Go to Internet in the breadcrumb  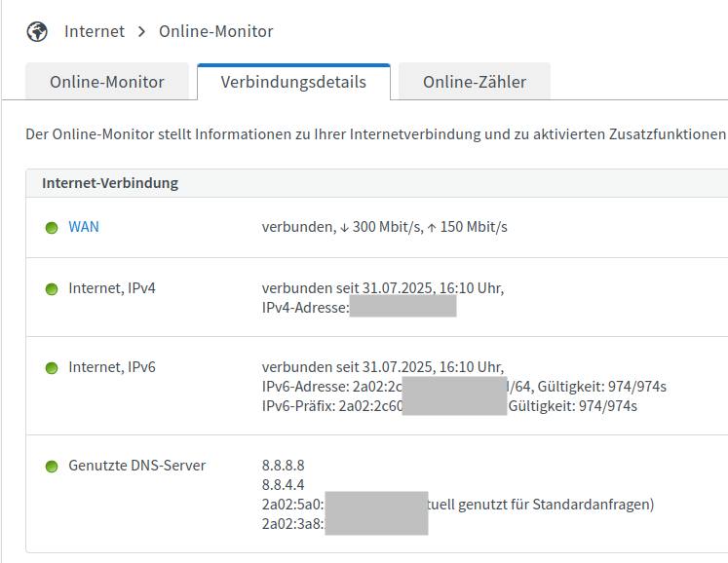(x=95, y=31)
